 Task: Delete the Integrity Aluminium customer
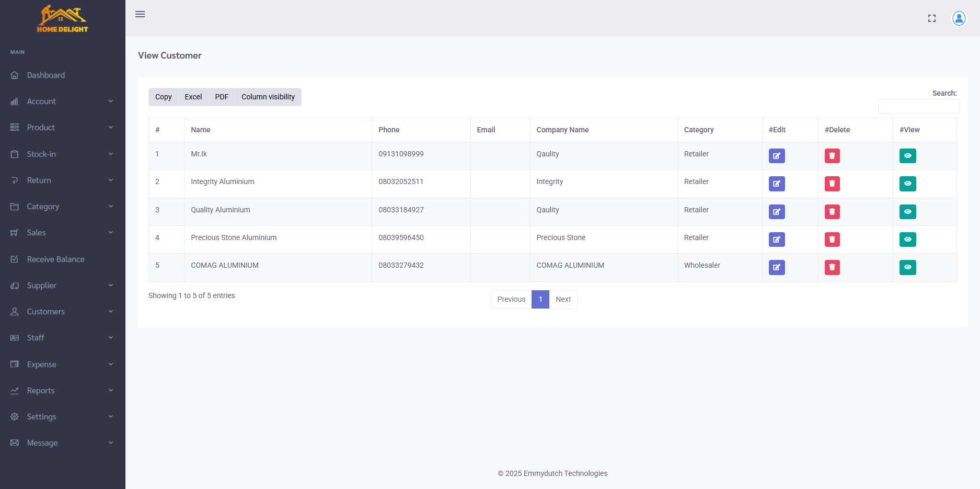(832, 184)
